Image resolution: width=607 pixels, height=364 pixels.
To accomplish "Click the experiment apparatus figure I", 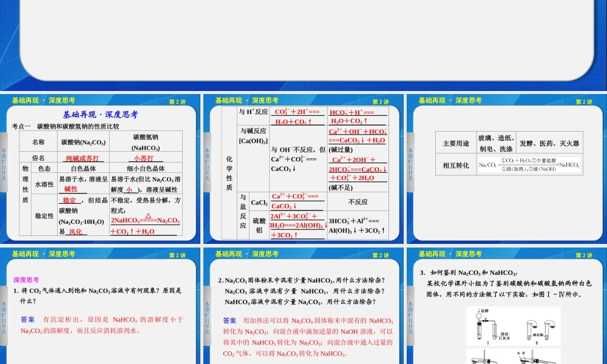I will pos(489,326).
